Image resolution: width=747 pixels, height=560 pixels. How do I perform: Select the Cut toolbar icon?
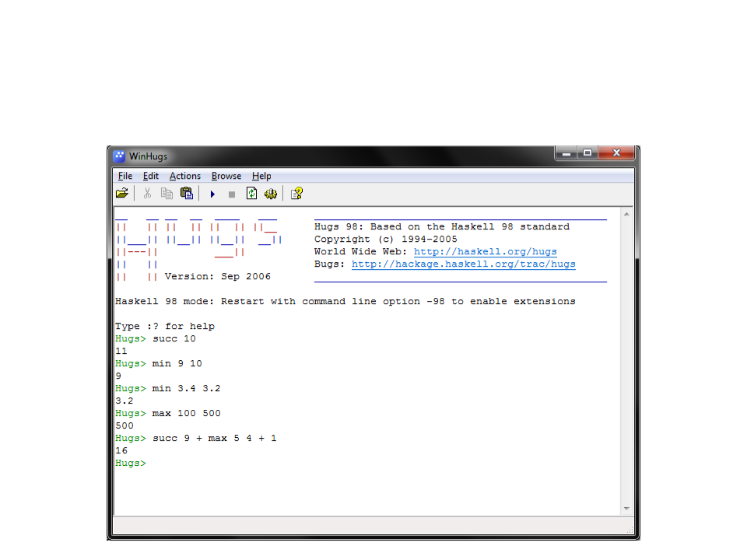click(147, 193)
